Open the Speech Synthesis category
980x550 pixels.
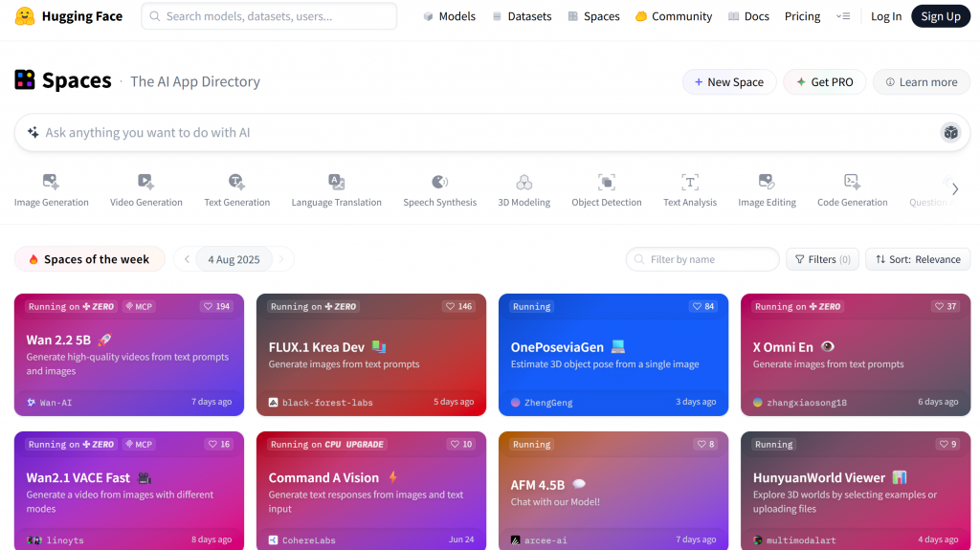pos(440,190)
